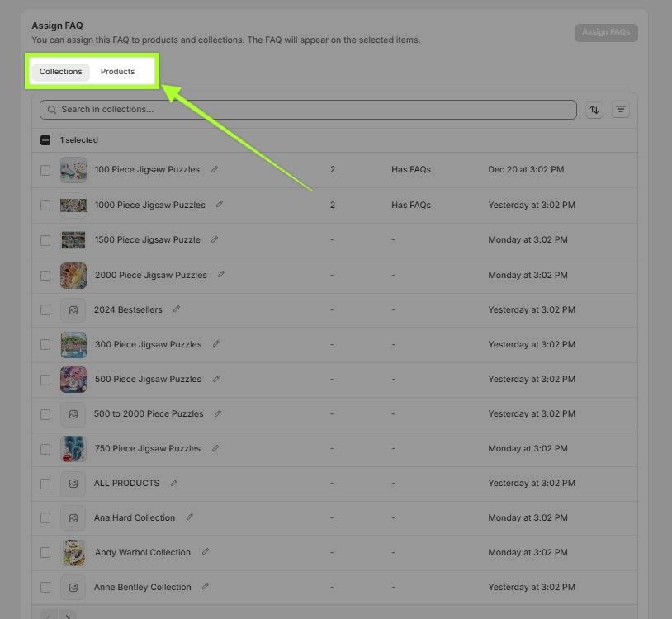Open the 2000 Piece Jigsaw Puzzles collection name
The image size is (672, 619).
(x=150, y=275)
